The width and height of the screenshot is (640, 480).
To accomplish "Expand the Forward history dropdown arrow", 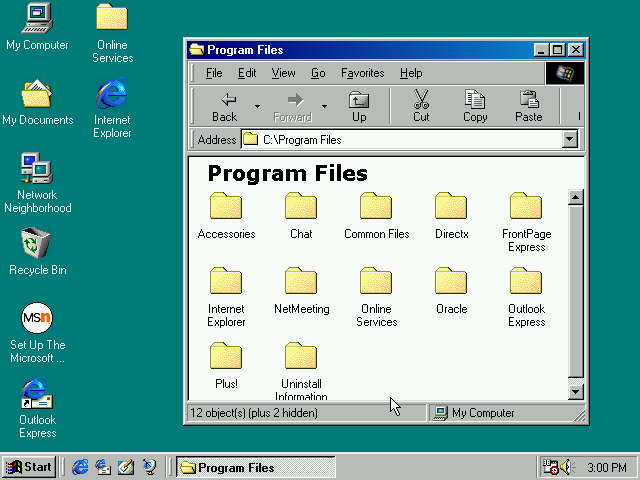I will tap(324, 107).
